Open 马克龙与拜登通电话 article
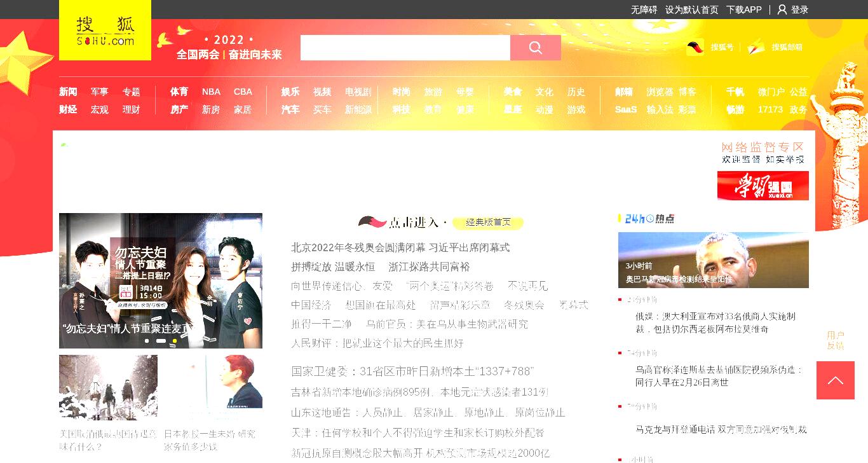This screenshot has width=868, height=463. pyautogui.click(x=721, y=429)
